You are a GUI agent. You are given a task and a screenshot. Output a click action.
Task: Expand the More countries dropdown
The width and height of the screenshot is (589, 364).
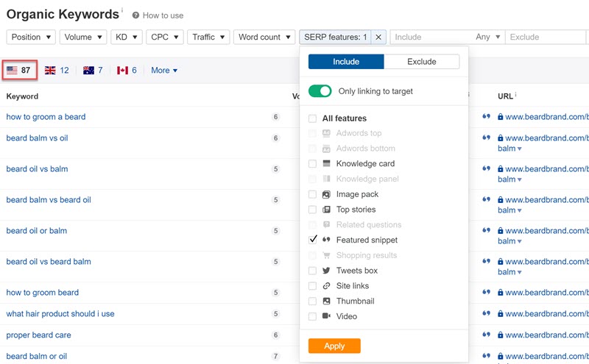click(x=164, y=70)
